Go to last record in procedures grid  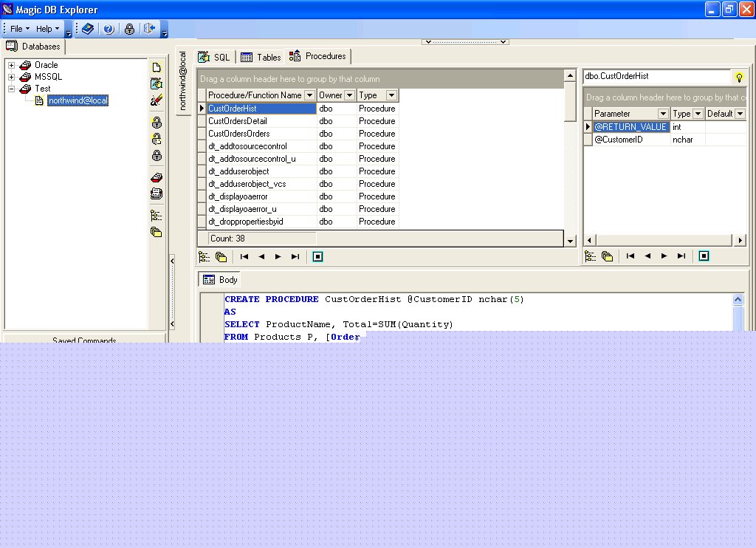pyautogui.click(x=295, y=256)
